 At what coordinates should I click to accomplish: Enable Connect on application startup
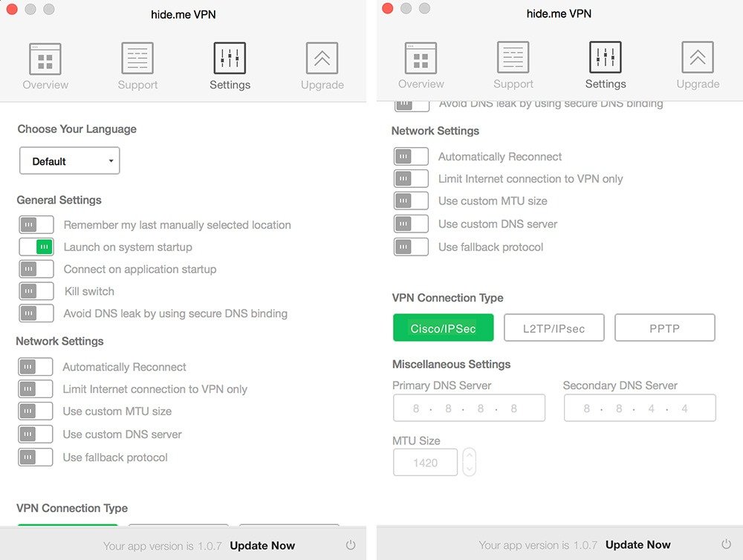(36, 269)
